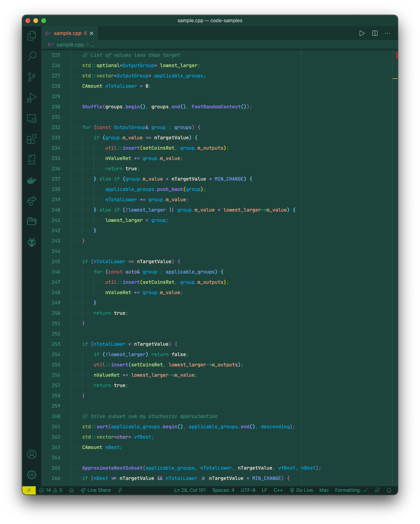Screen dimensions: 420x524
Task: Open the Explorer view
Action: pyautogui.click(x=32, y=35)
